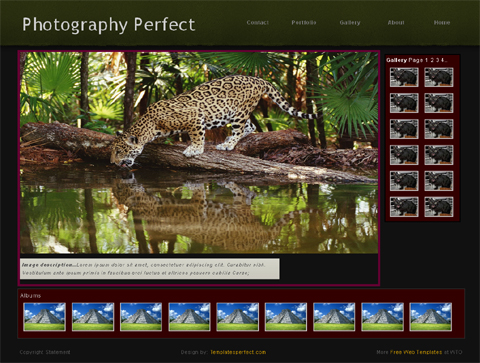Viewport: 480px width, 363px height.
Task: Go to gallery page 3
Action: (437, 60)
